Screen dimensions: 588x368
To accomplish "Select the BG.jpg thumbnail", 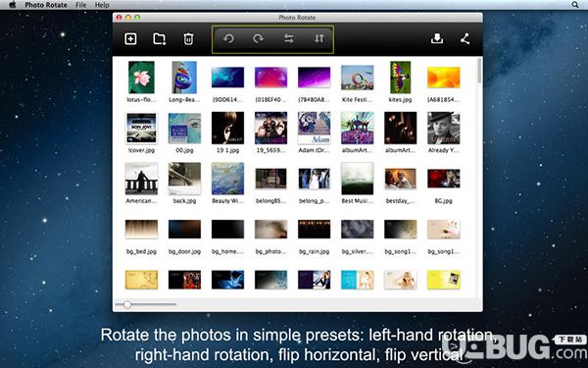I will pos(444,179).
